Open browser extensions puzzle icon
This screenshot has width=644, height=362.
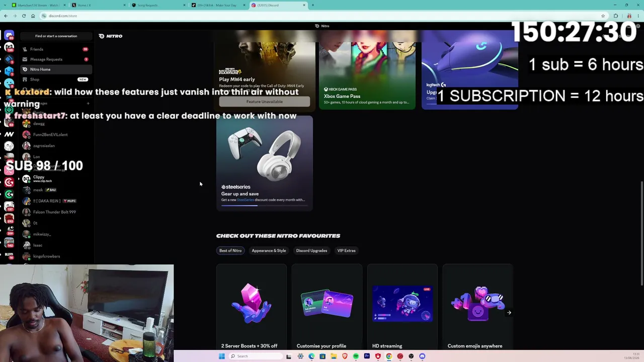616,16
